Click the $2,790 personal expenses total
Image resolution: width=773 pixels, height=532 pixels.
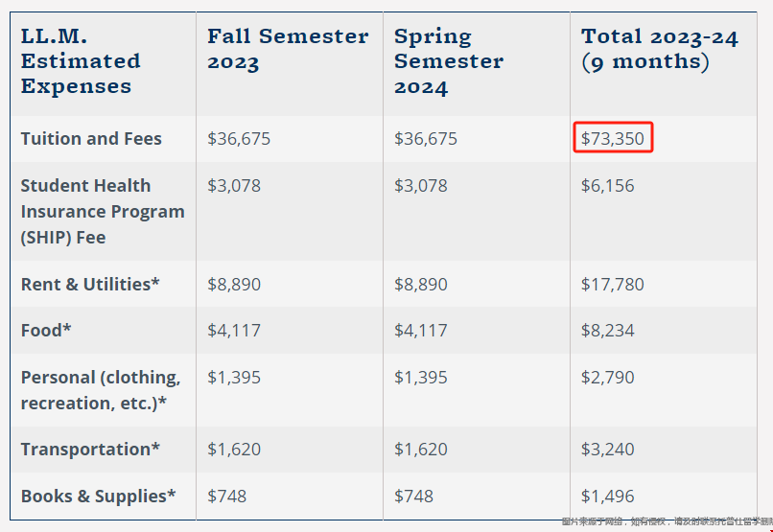coord(607,378)
